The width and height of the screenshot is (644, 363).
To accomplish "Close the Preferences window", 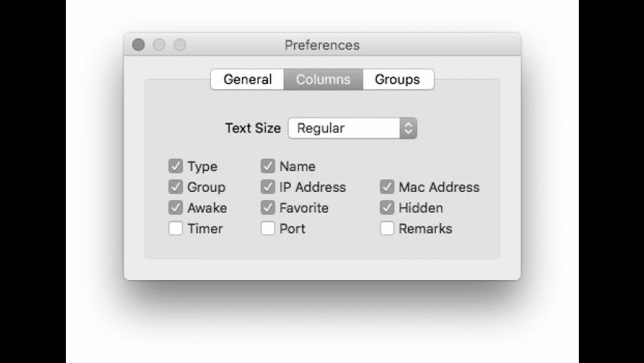I will (138, 44).
